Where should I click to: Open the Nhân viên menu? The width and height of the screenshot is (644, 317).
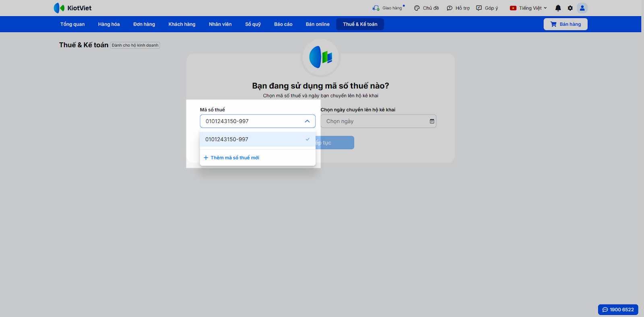tap(220, 24)
